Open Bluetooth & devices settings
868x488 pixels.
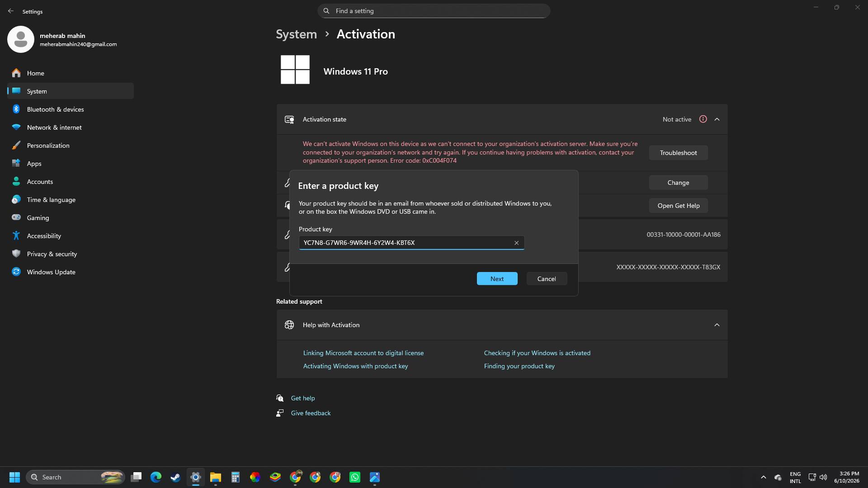71,109
